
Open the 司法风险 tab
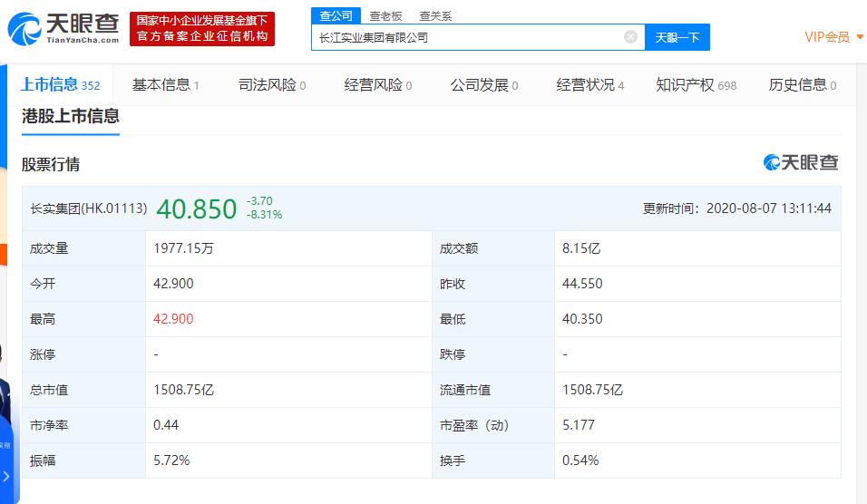[272, 84]
